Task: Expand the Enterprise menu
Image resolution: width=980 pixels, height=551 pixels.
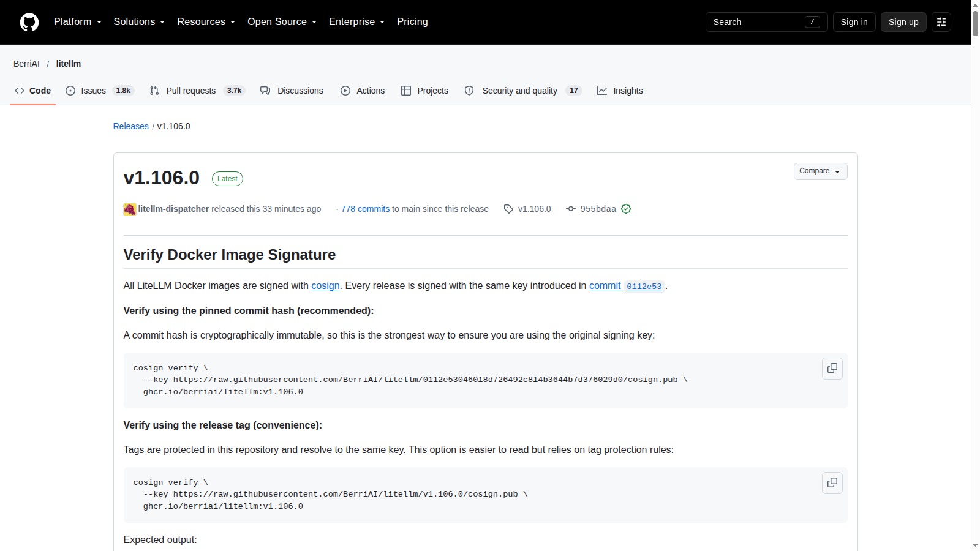Action: coord(357,22)
